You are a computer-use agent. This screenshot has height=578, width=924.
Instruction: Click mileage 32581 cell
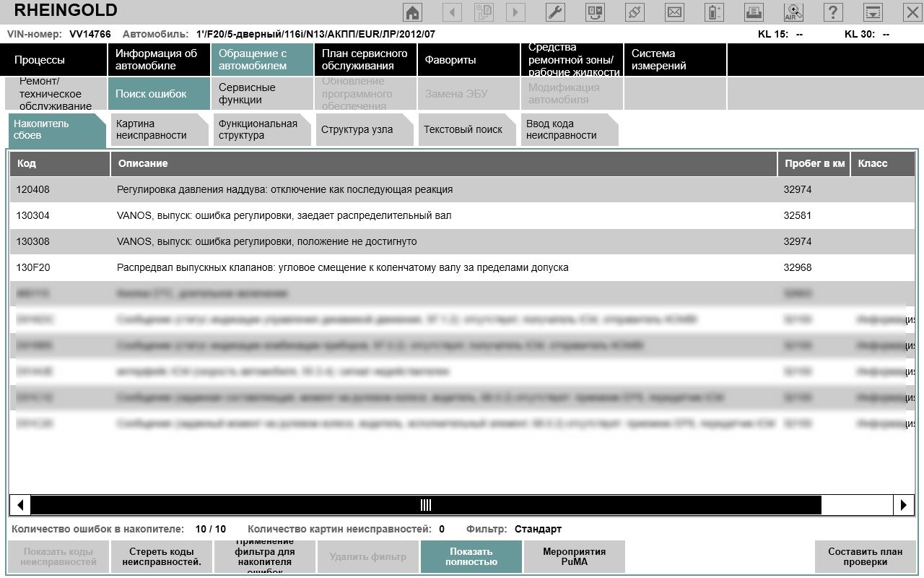click(798, 215)
